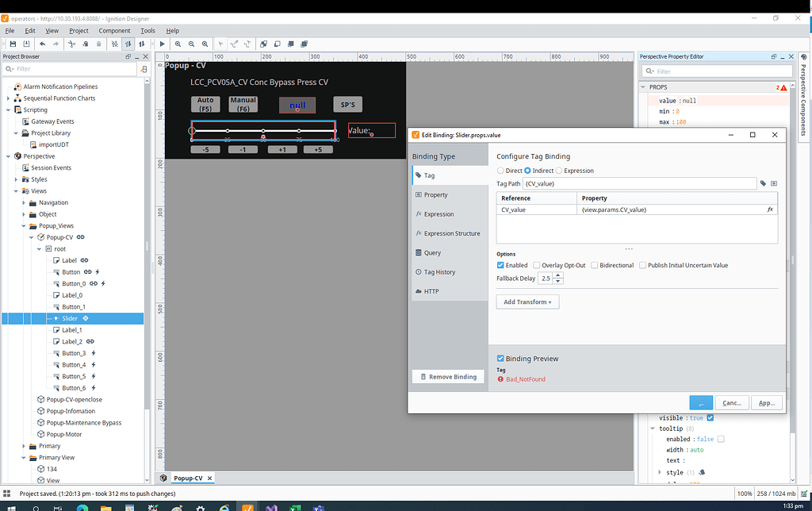This screenshot has height=511, width=812.
Task: Click the overlapping-squares group icon
Action: click(263, 44)
